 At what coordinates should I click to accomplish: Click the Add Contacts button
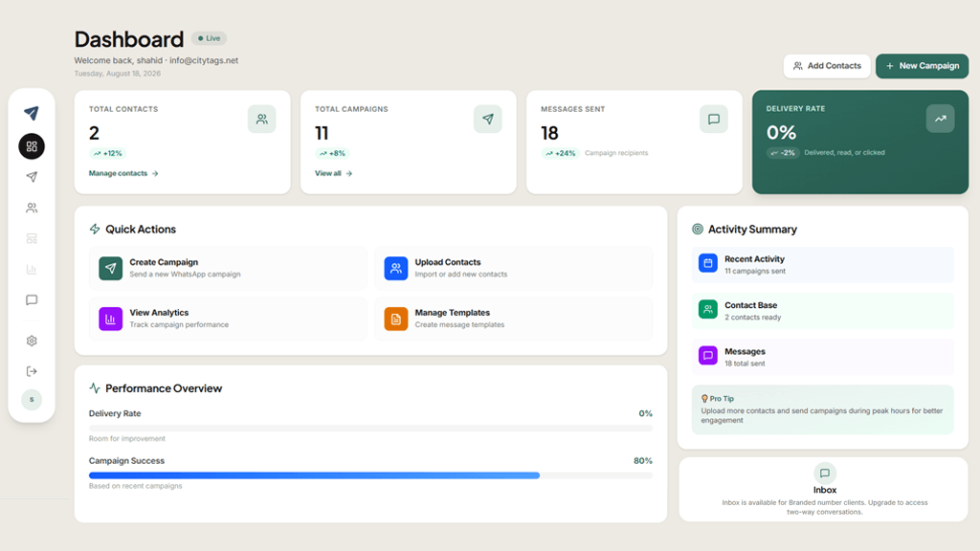click(x=827, y=66)
